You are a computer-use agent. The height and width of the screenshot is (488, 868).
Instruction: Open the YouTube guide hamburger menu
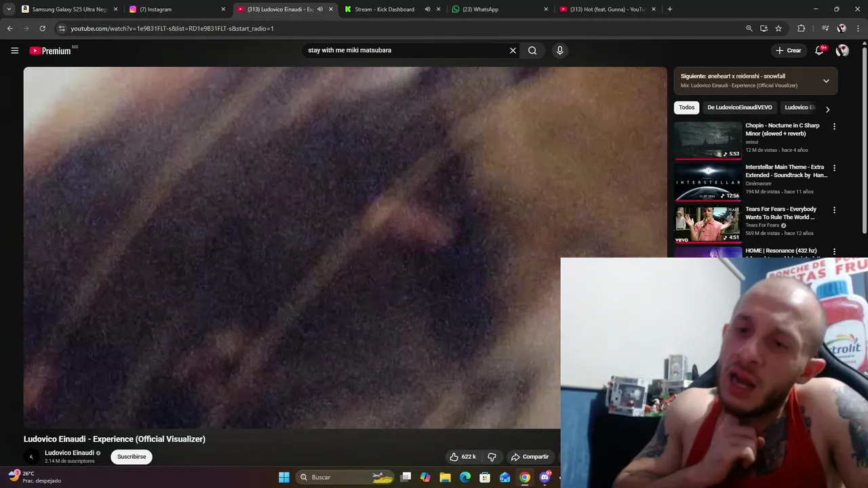tap(15, 50)
